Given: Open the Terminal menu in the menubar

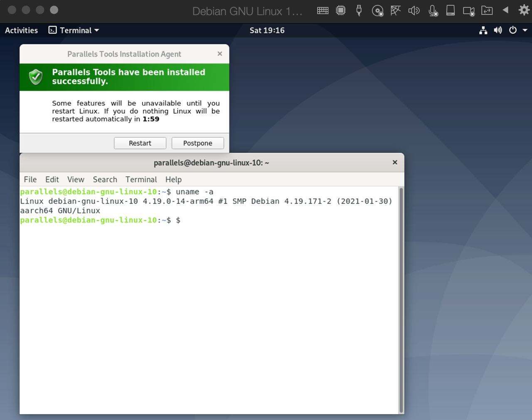Looking at the screenshot, I should (x=141, y=180).
